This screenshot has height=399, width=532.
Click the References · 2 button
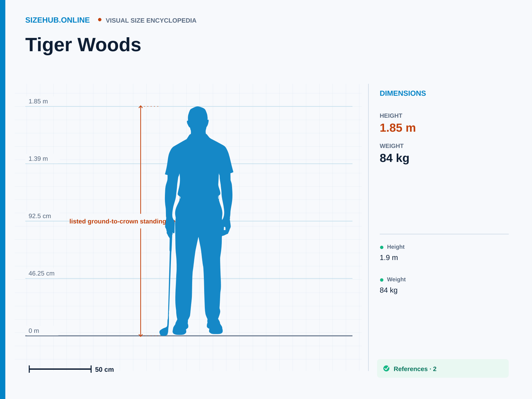[x=443, y=368]
